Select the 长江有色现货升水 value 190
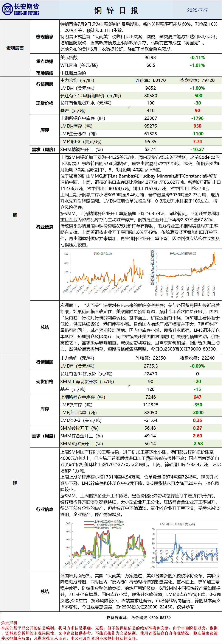 (151, 103)
